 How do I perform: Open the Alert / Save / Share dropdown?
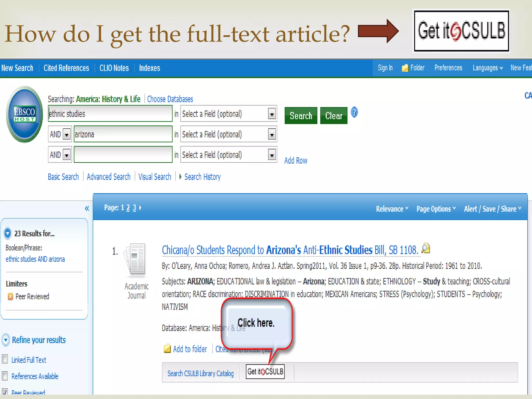(x=493, y=209)
